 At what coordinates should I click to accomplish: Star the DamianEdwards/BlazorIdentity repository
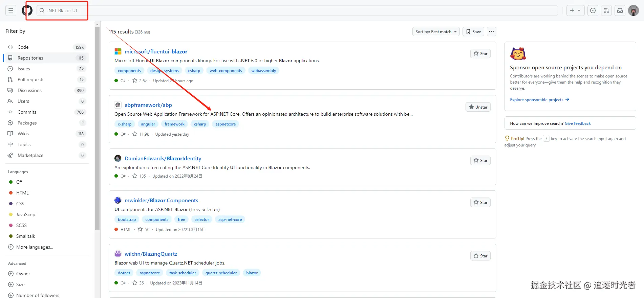480,160
